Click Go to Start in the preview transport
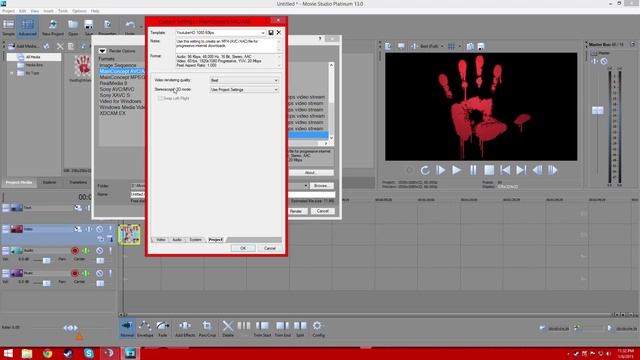This screenshot has width=640, height=360. tap(505, 170)
